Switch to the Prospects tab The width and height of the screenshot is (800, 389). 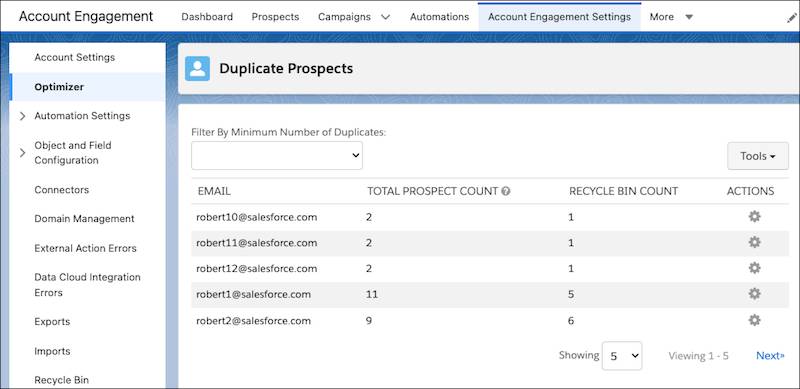point(275,17)
